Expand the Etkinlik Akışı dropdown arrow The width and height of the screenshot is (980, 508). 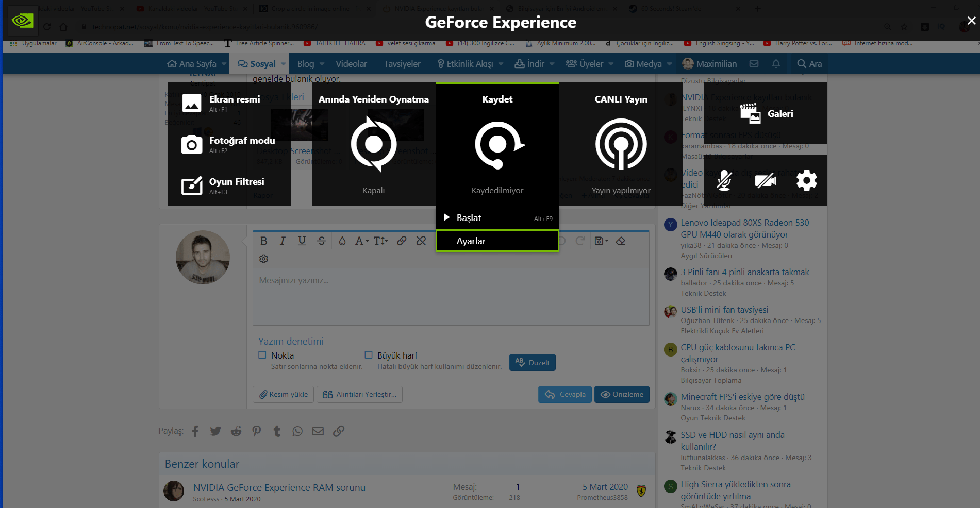click(501, 64)
